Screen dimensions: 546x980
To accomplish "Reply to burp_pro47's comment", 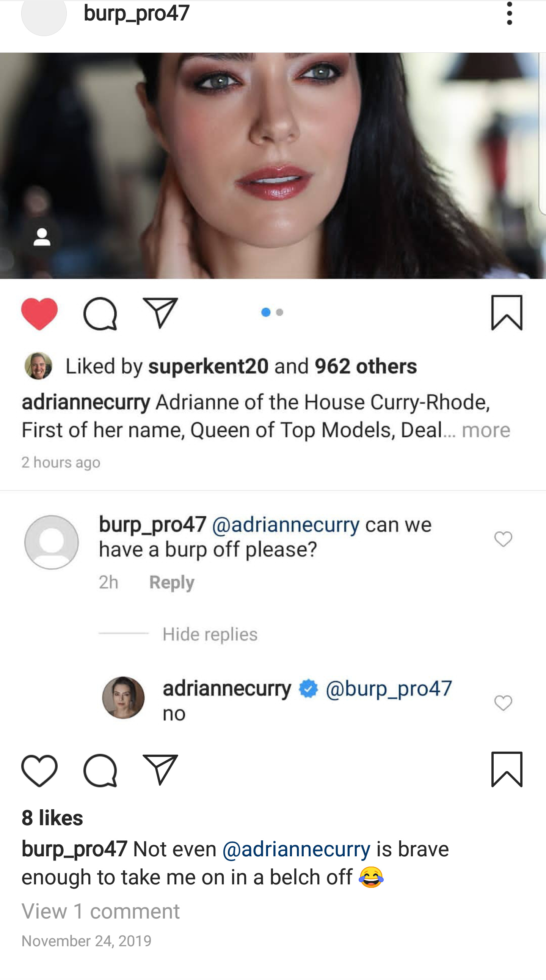I will 172,582.
